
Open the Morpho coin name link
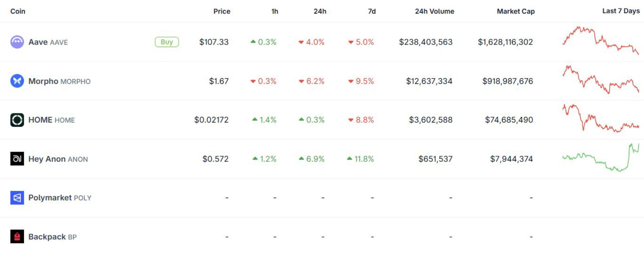59,81
